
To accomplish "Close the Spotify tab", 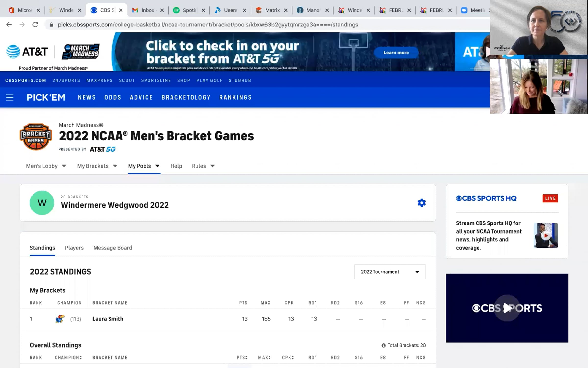I will click(x=203, y=10).
